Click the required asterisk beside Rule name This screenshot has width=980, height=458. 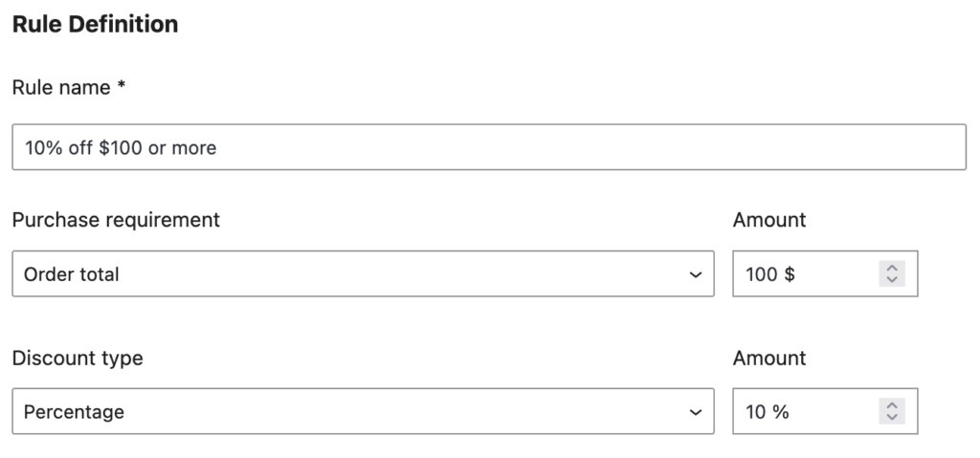tap(122, 86)
